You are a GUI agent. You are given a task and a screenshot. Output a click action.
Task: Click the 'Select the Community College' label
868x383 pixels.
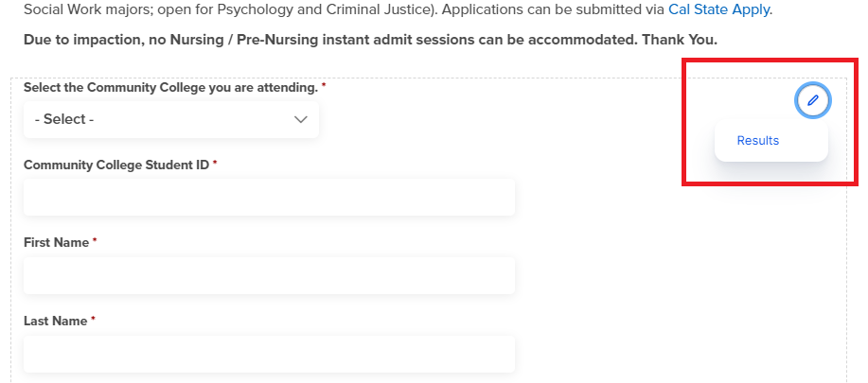(170, 87)
